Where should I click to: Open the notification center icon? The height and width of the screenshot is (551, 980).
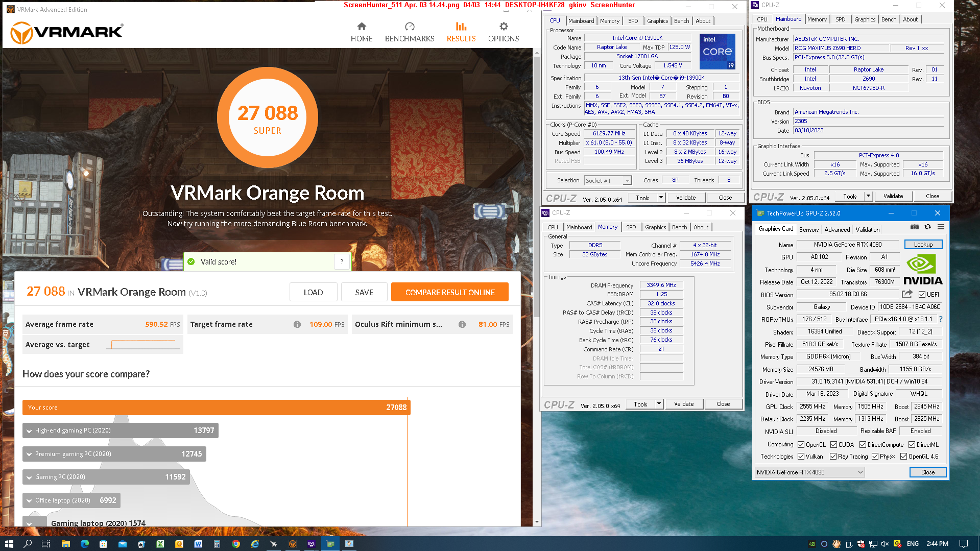pos(964,543)
